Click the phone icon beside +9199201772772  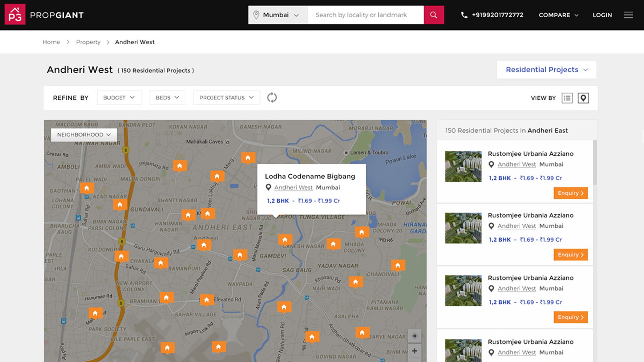464,15
